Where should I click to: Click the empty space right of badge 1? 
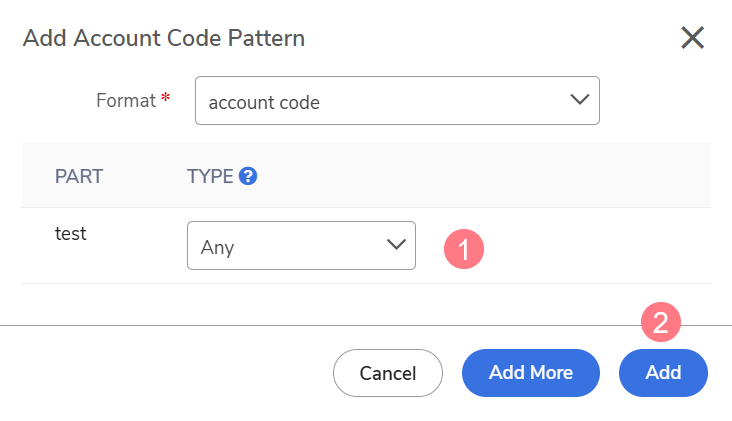tap(598, 246)
